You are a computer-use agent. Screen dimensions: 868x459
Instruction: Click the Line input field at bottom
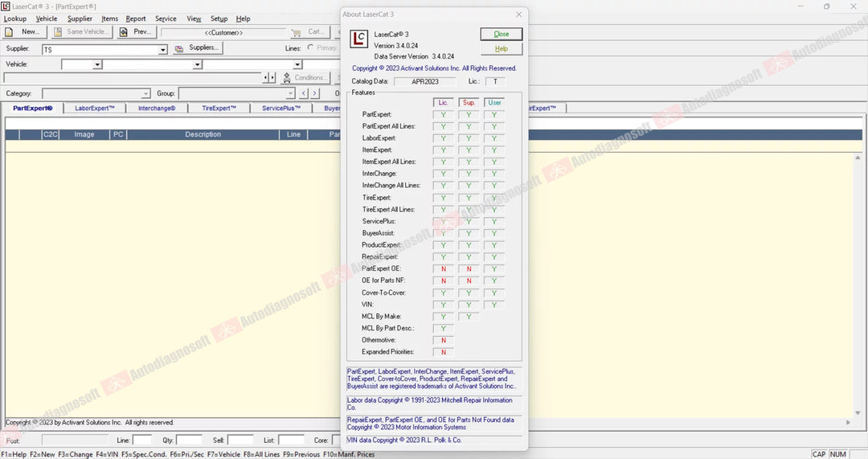142,441
